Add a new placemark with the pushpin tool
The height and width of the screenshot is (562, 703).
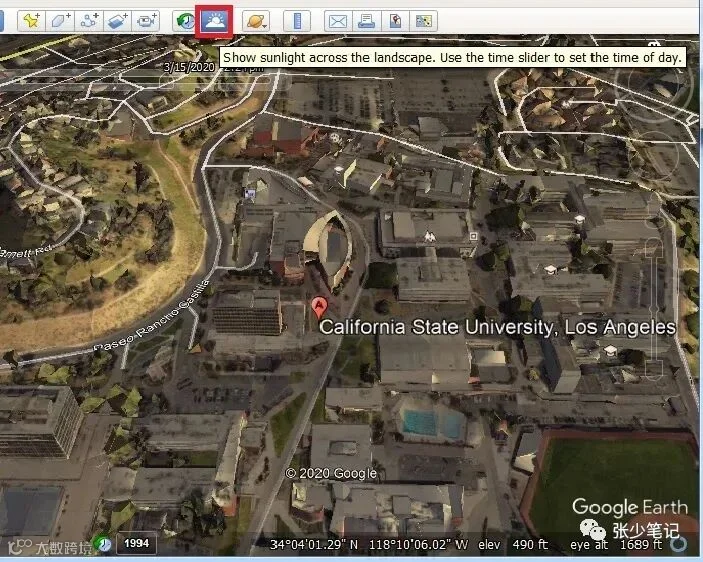point(31,21)
